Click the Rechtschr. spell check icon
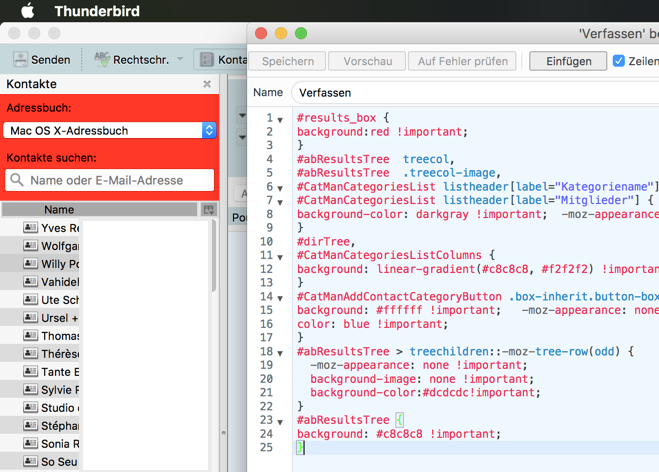The image size is (659, 472). [100, 60]
